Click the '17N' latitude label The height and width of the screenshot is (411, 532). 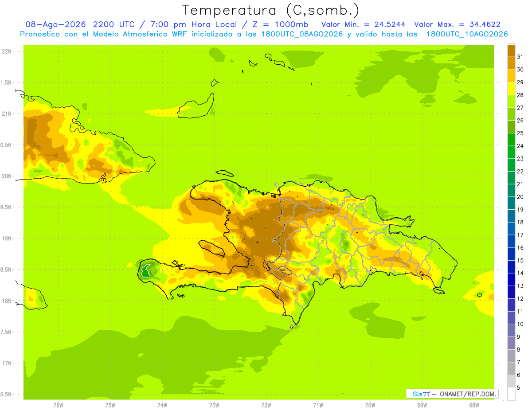coord(7,363)
